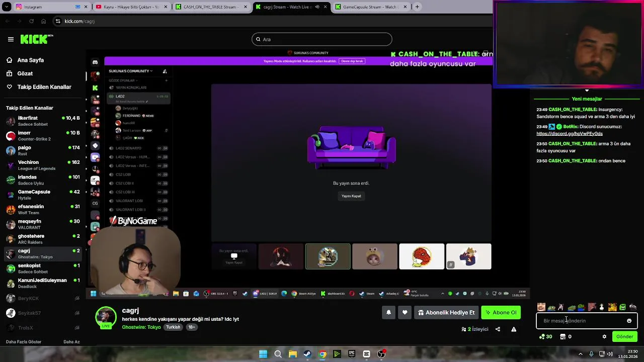This screenshot has width=644, height=362.
Task: Click the Ara search field
Action: pyautogui.click(x=322, y=39)
